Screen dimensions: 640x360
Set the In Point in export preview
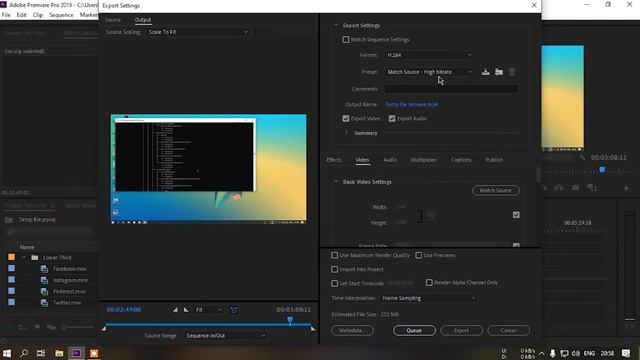coord(175,310)
